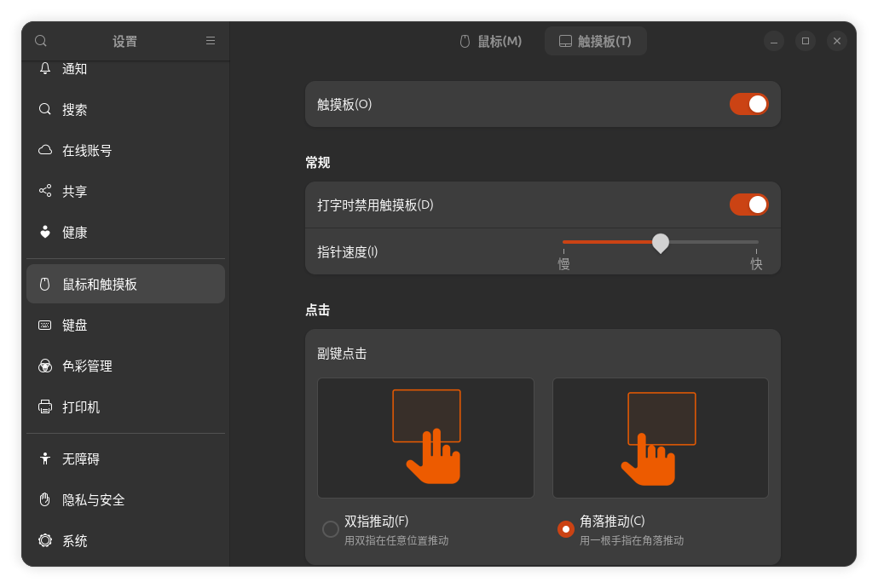Switch to the 鼠标(M) tab

coord(490,41)
